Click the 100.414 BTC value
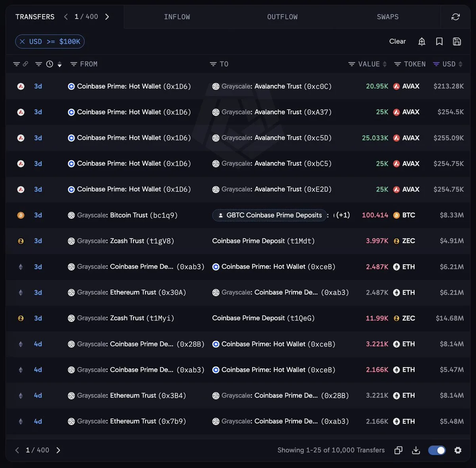Screen dimensions: 476x468 click(x=375, y=215)
